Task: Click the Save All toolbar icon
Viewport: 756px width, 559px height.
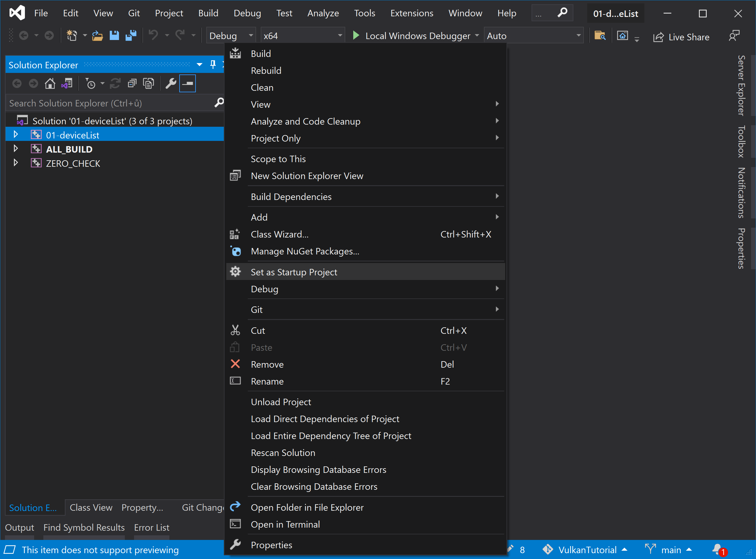Action: pyautogui.click(x=131, y=35)
